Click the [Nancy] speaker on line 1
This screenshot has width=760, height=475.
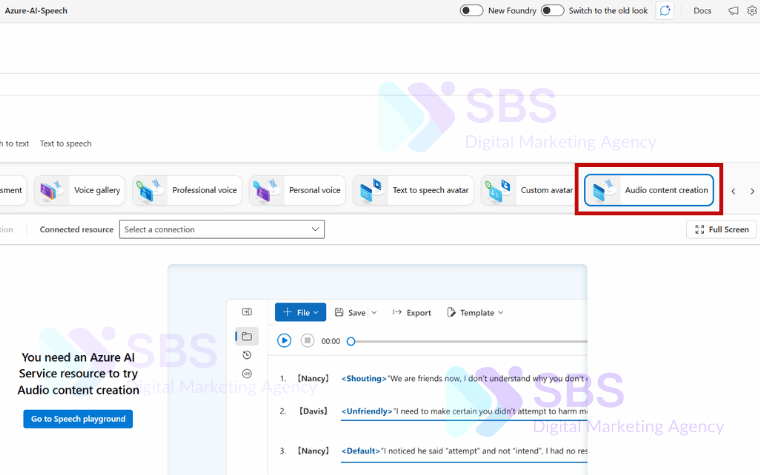(313, 379)
